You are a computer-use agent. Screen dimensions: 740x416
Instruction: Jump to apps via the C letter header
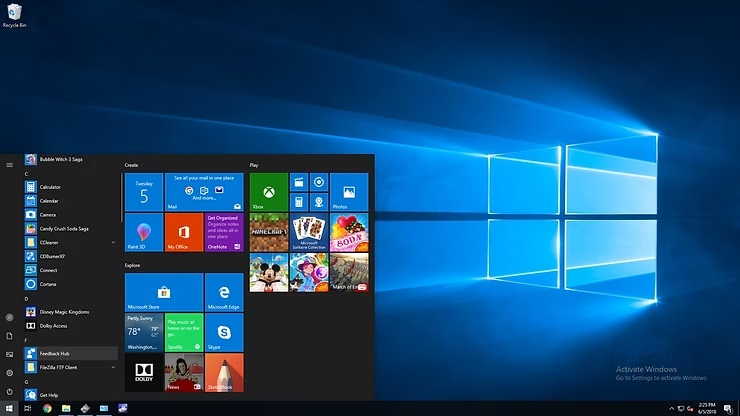click(26, 174)
